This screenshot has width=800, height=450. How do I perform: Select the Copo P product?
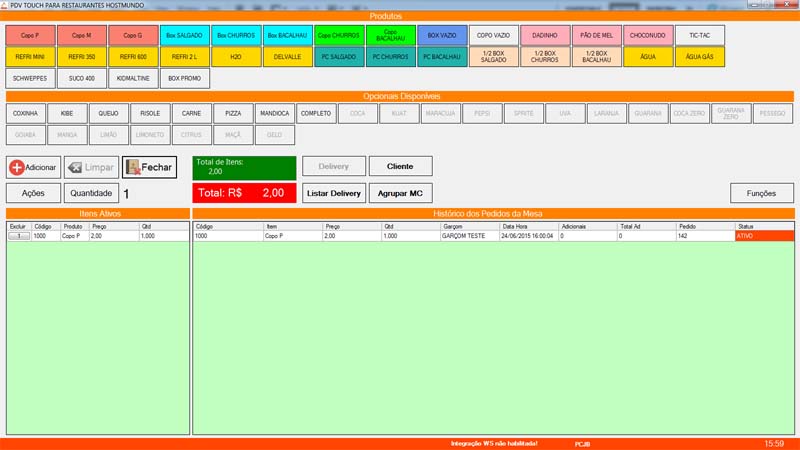coord(30,35)
